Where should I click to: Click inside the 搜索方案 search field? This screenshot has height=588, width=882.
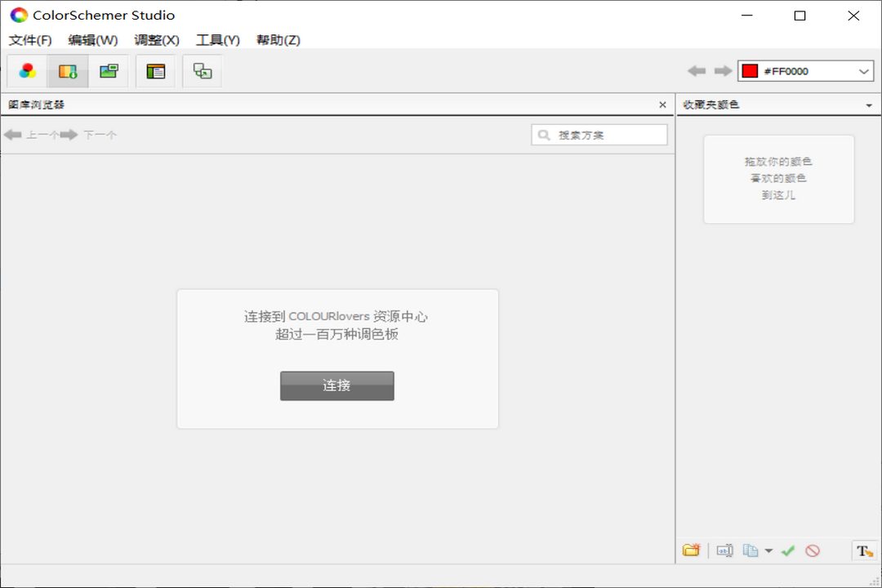point(608,135)
